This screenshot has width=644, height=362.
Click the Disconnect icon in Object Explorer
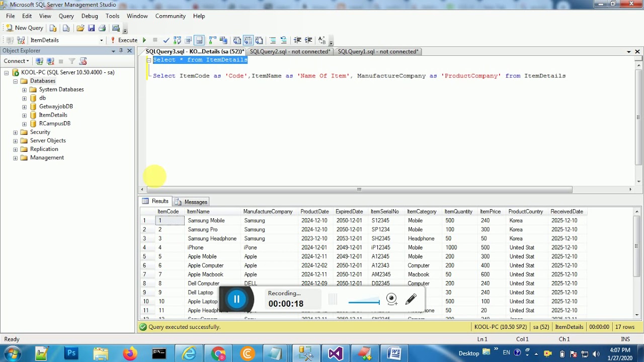(x=50, y=61)
